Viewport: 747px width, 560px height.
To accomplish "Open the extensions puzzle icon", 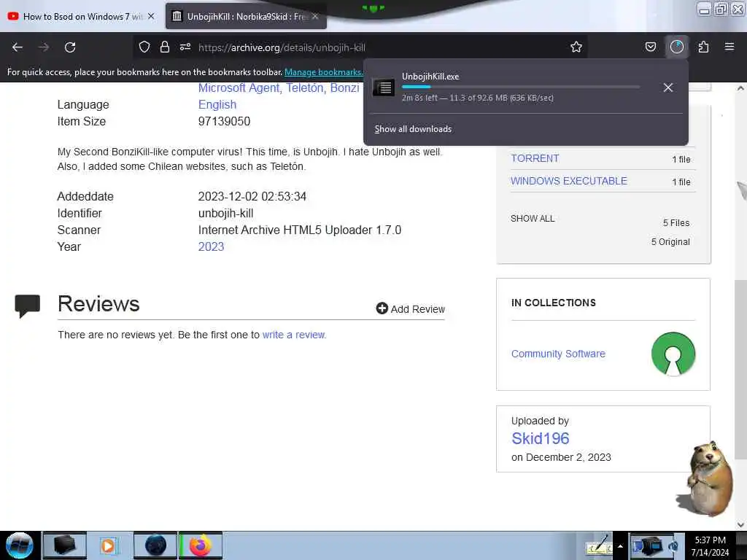I will tap(703, 47).
